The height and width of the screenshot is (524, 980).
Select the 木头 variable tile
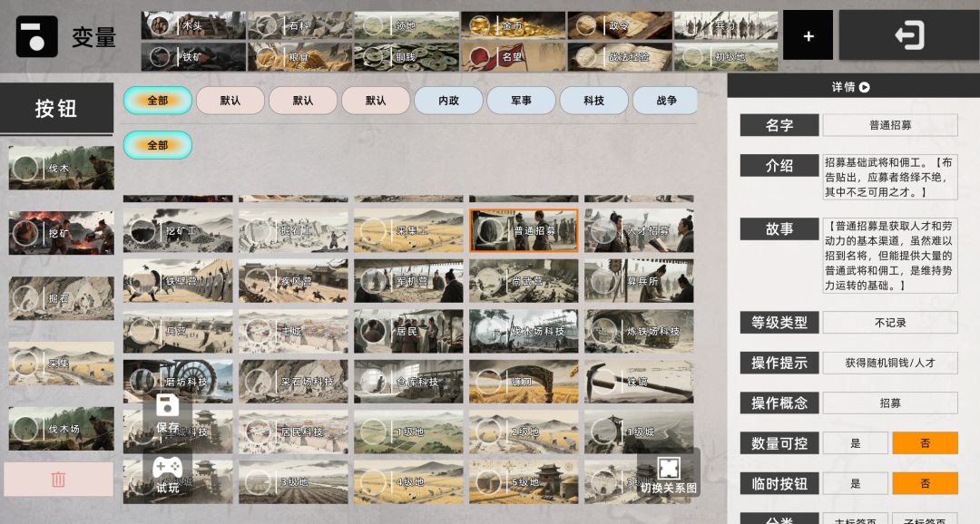(194, 25)
